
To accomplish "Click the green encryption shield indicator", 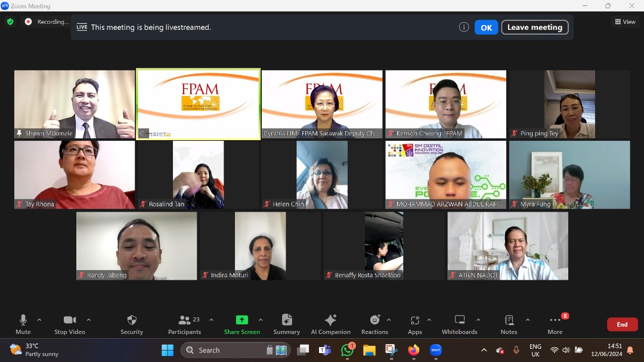I will [x=10, y=22].
